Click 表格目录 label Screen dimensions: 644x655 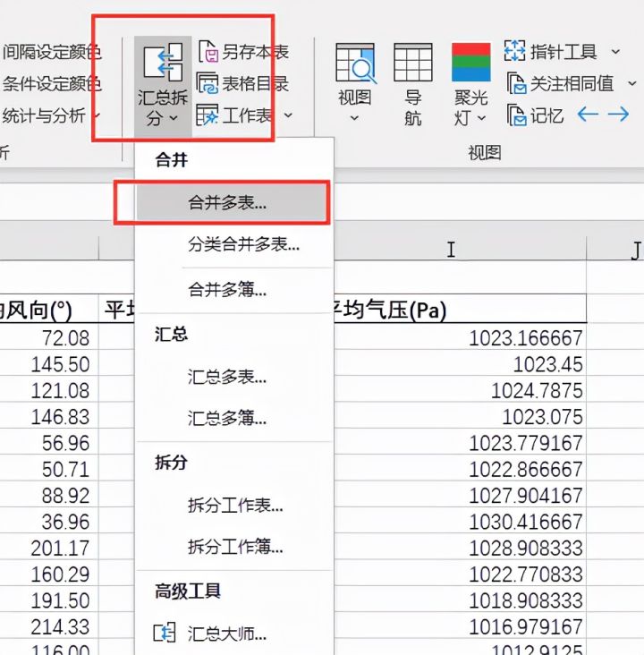255,83
